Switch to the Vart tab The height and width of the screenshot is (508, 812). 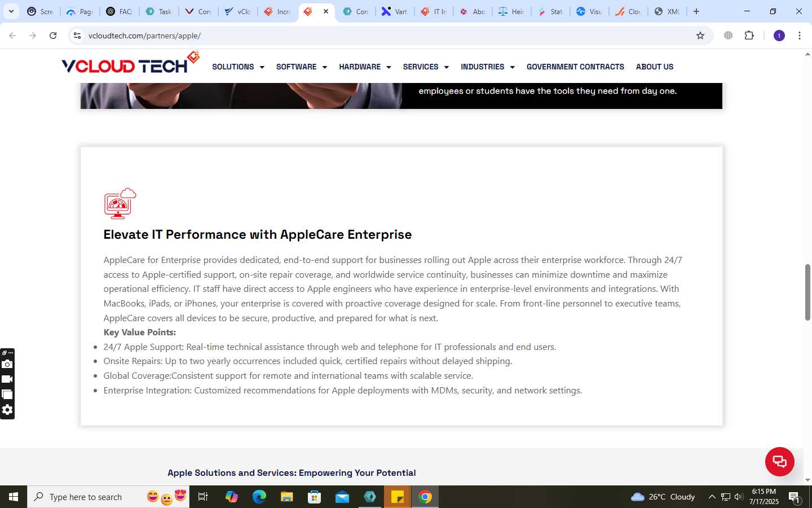pos(394,11)
